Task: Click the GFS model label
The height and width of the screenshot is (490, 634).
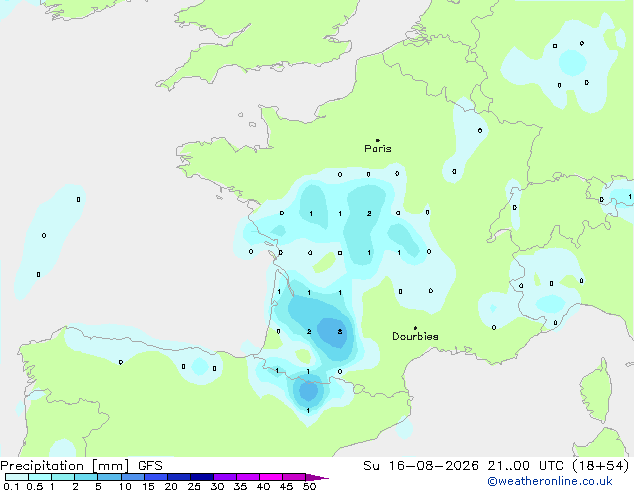Action: point(150,466)
